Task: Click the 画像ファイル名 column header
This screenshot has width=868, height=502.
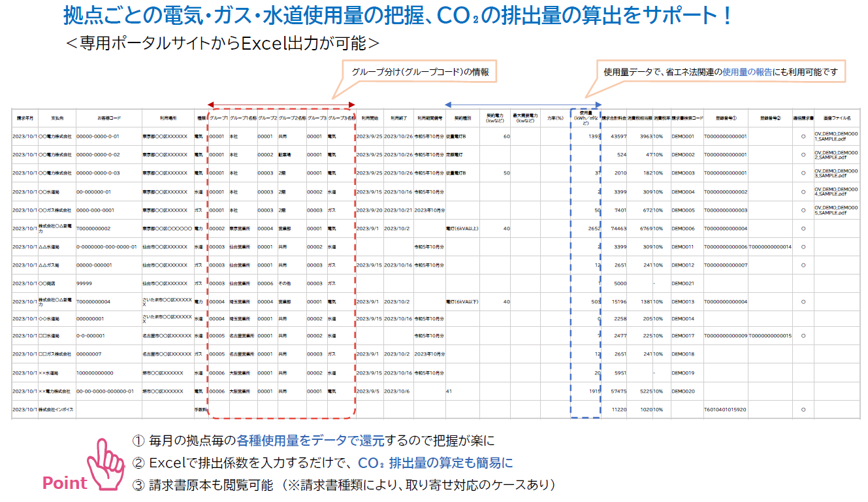Action: (x=837, y=118)
